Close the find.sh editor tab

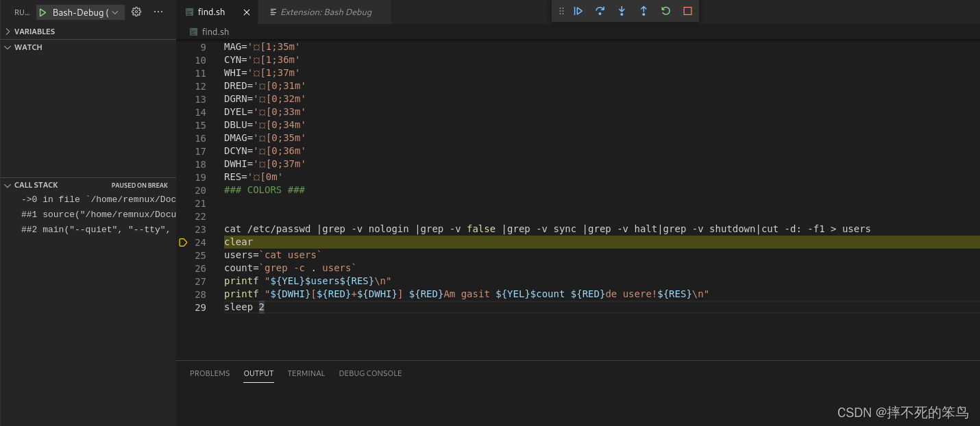click(x=247, y=12)
